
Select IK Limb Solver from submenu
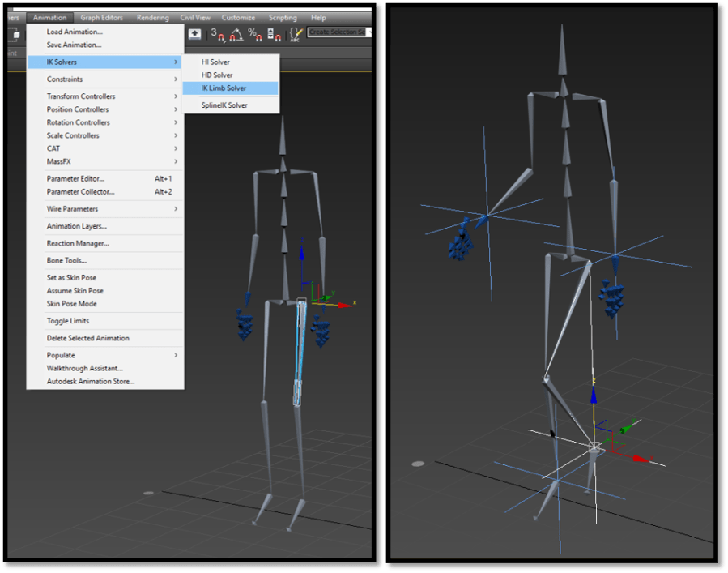(224, 88)
